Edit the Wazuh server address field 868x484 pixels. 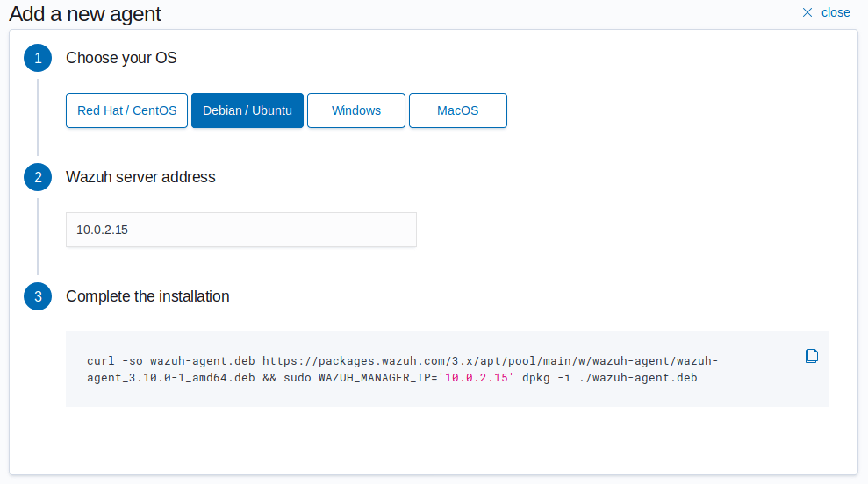tap(240, 230)
